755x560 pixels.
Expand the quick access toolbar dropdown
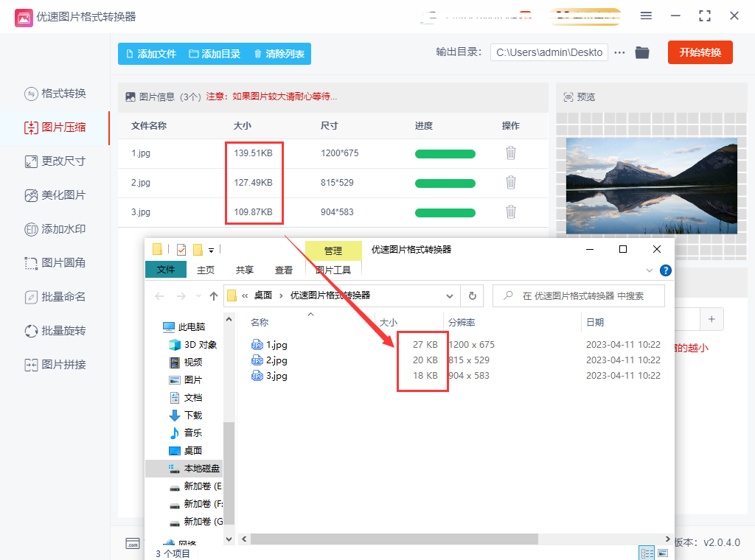(x=212, y=249)
